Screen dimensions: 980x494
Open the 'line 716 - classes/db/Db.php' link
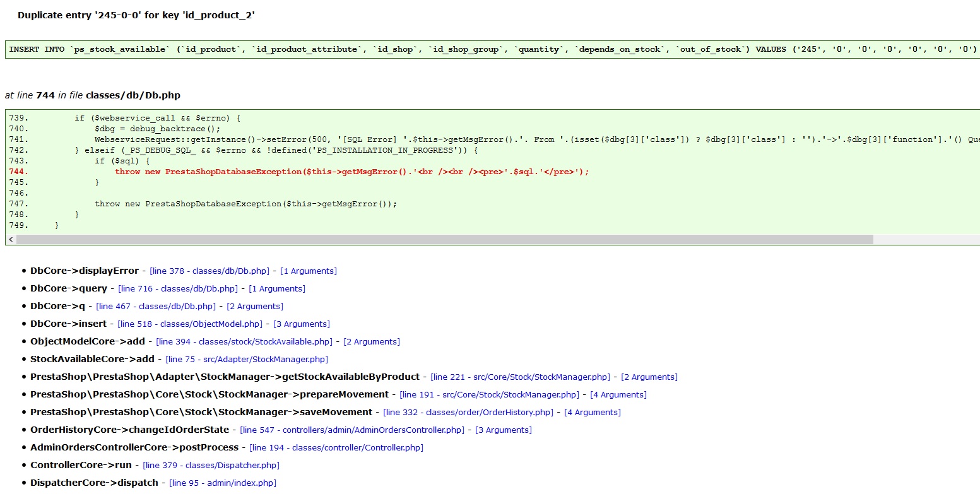tap(178, 288)
